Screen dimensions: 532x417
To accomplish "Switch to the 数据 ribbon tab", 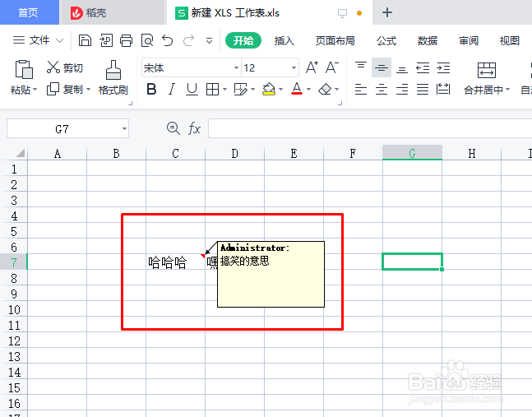I will tap(428, 41).
